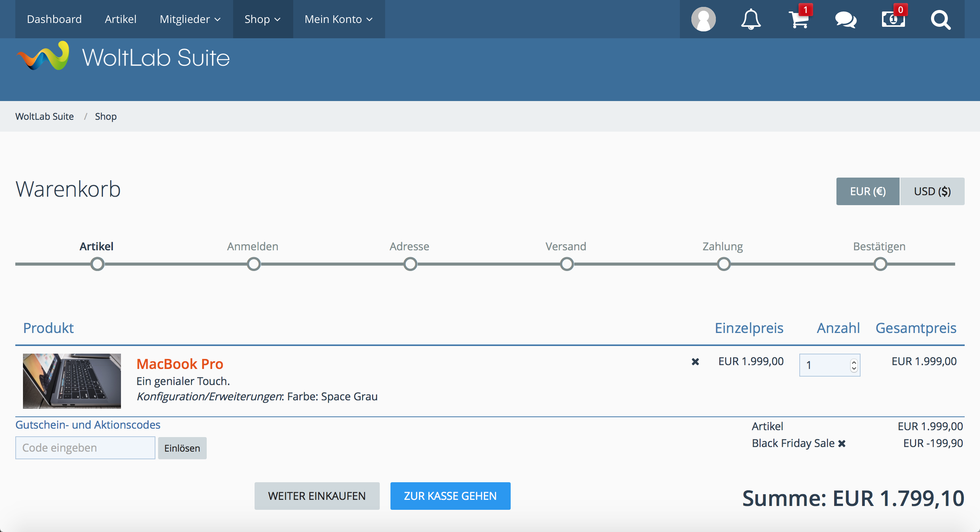The height and width of the screenshot is (532, 980).
Task: Click the money/orders icon with badge 0
Action: click(893, 19)
